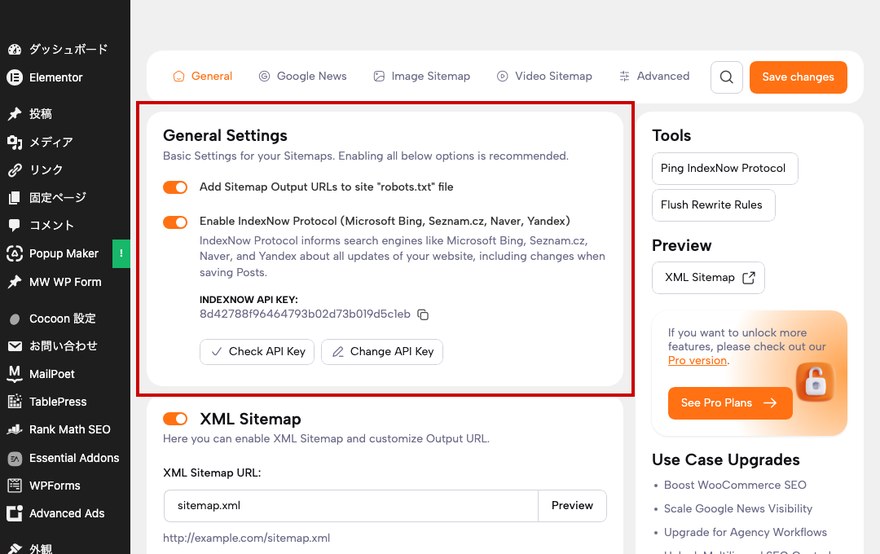Image resolution: width=880 pixels, height=554 pixels.
Task: Click the MailPoet M icon
Action: pyautogui.click(x=15, y=374)
